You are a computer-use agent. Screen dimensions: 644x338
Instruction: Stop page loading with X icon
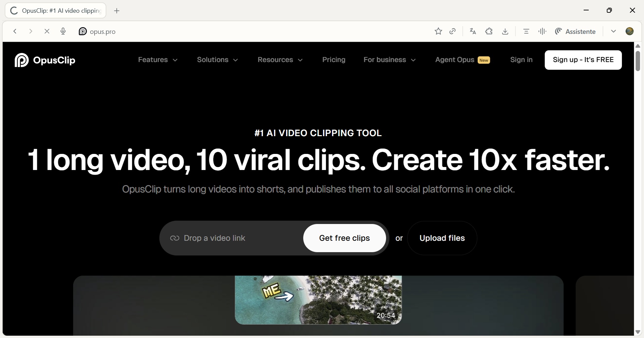coord(47,32)
